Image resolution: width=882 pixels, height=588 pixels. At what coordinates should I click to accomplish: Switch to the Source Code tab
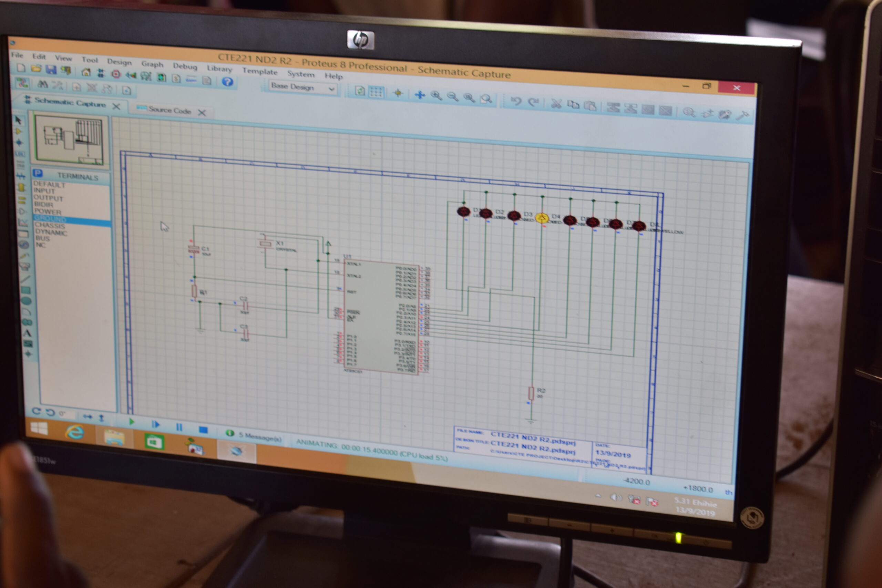[170, 110]
